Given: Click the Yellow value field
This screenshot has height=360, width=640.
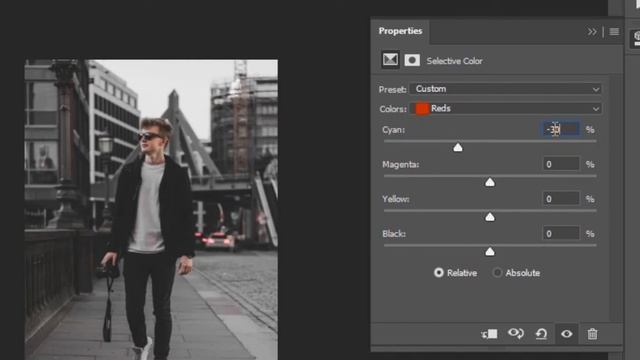Looking at the screenshot, I should (561, 199).
